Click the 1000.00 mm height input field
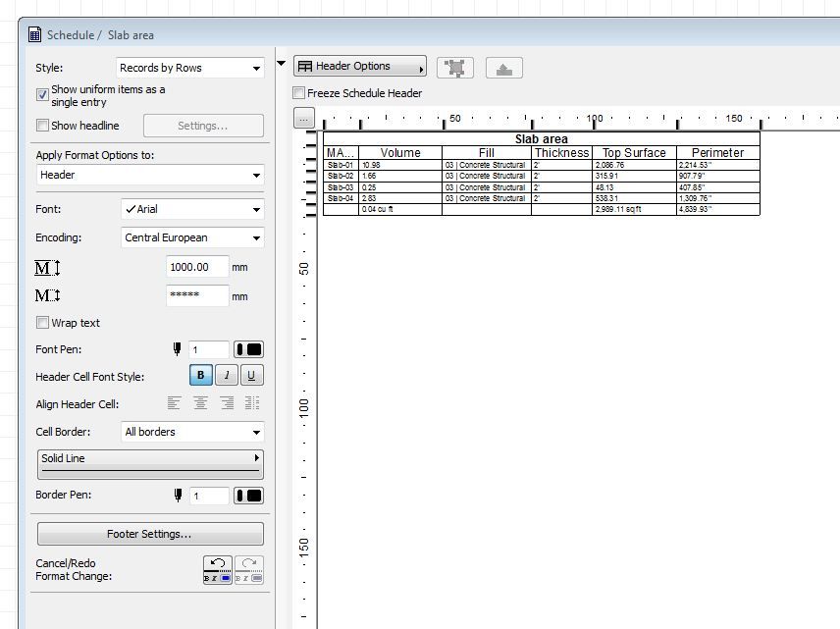This screenshot has height=629, width=840. 197,267
